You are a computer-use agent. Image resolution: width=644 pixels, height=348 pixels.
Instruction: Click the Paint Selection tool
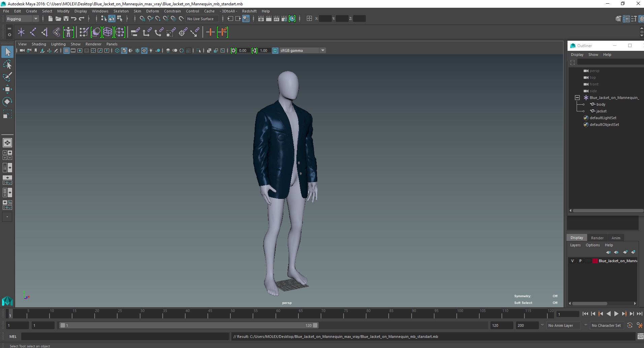pyautogui.click(x=7, y=77)
